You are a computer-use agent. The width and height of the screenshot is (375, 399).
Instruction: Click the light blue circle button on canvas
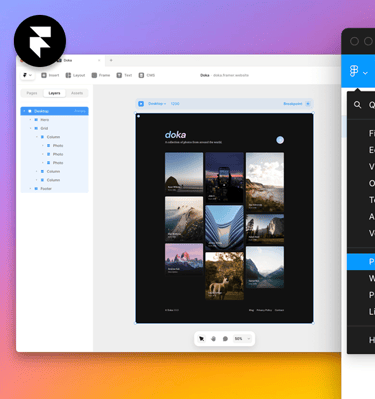(280, 140)
